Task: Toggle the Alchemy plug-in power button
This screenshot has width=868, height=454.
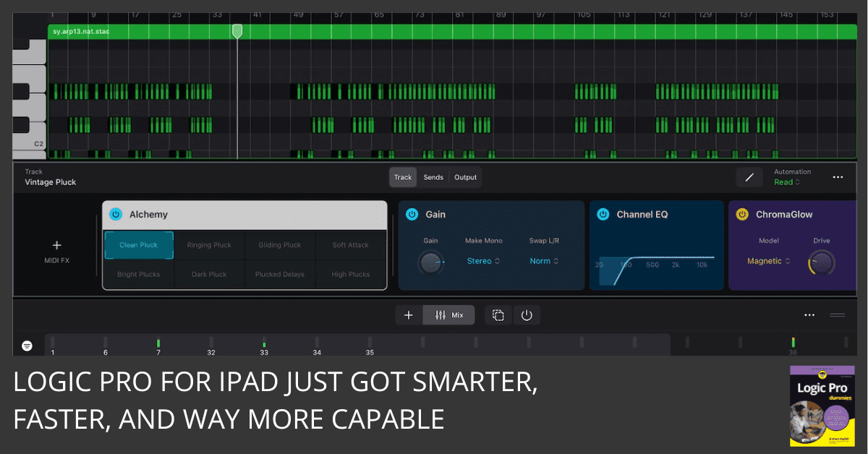Action: [x=116, y=215]
